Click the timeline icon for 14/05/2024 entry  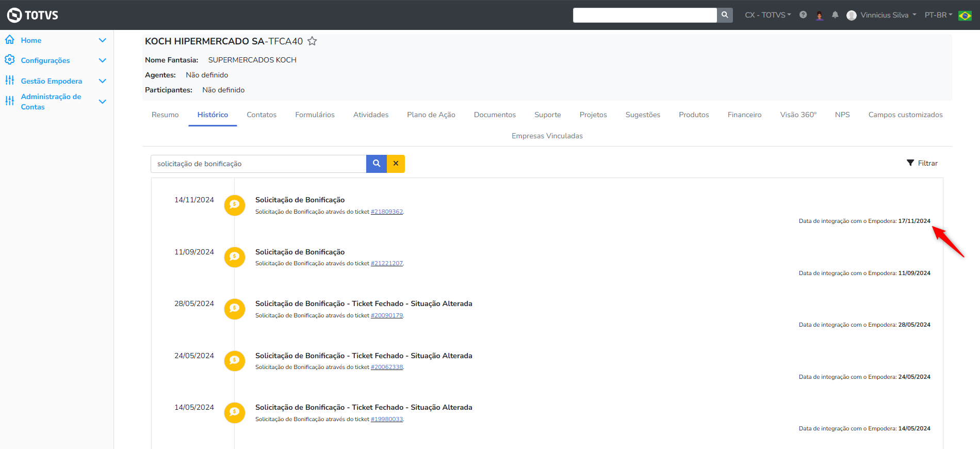coord(235,412)
